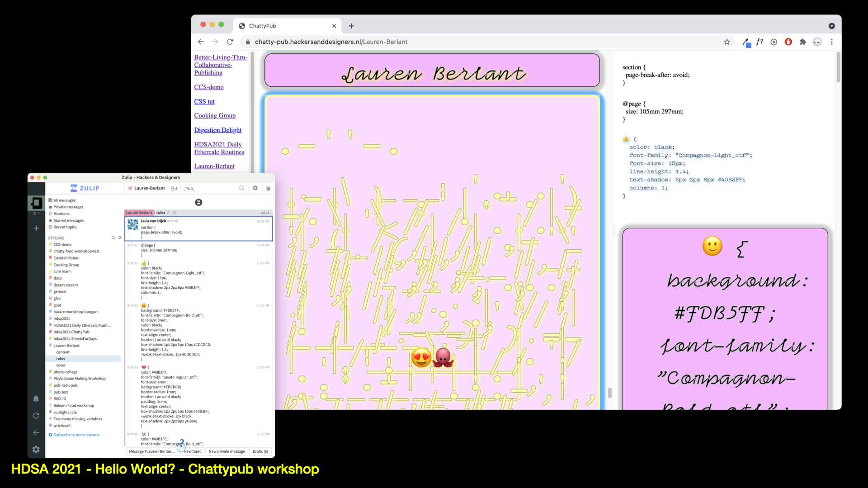Click the red ad blocker extension icon
Screen dimensions: 868x488
(x=788, y=42)
